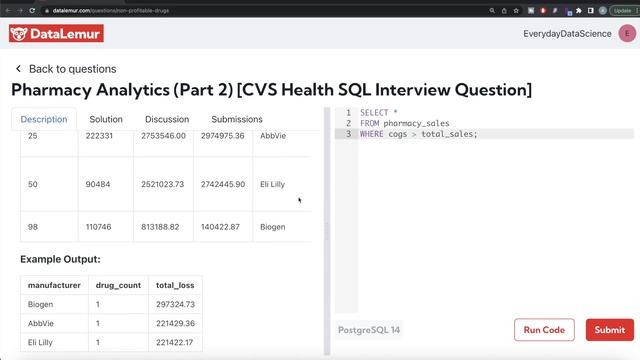Click the manufacturer column header

coord(54,285)
